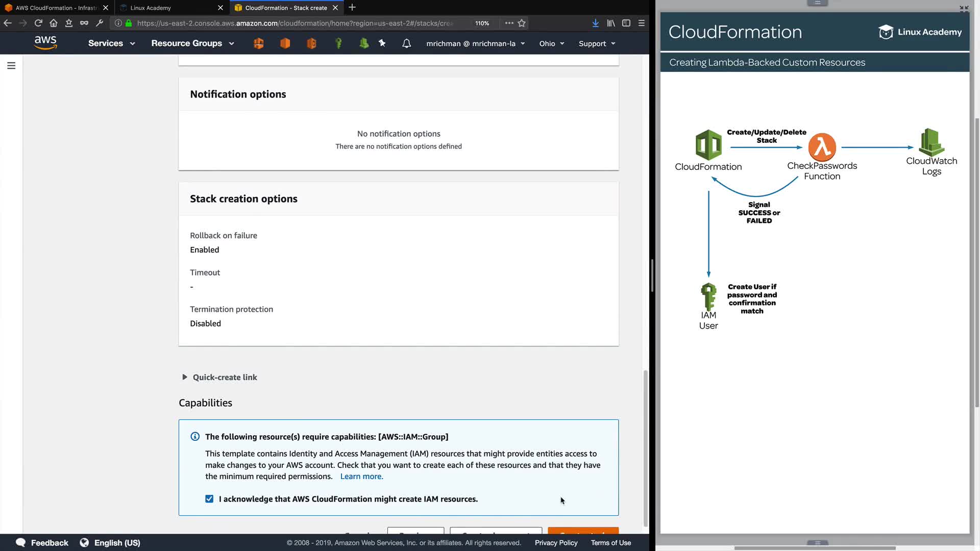Click the AWS logo home icon
This screenshot has width=980, height=551.
[x=45, y=43]
